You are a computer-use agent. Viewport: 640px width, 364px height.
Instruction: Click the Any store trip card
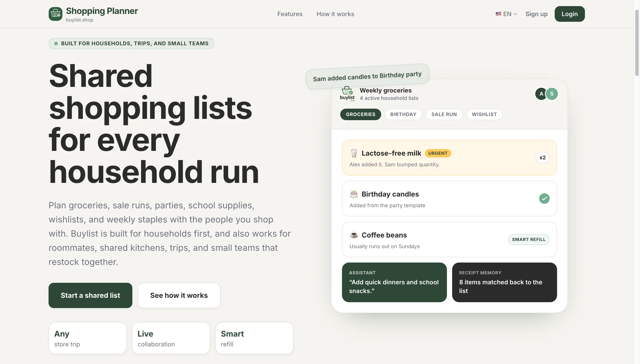tap(88, 338)
